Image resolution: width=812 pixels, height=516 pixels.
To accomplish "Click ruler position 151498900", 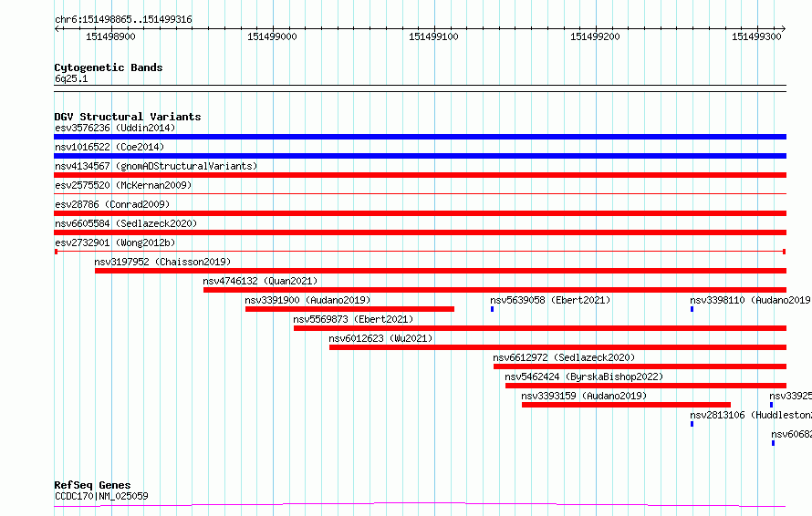I will click(x=110, y=36).
